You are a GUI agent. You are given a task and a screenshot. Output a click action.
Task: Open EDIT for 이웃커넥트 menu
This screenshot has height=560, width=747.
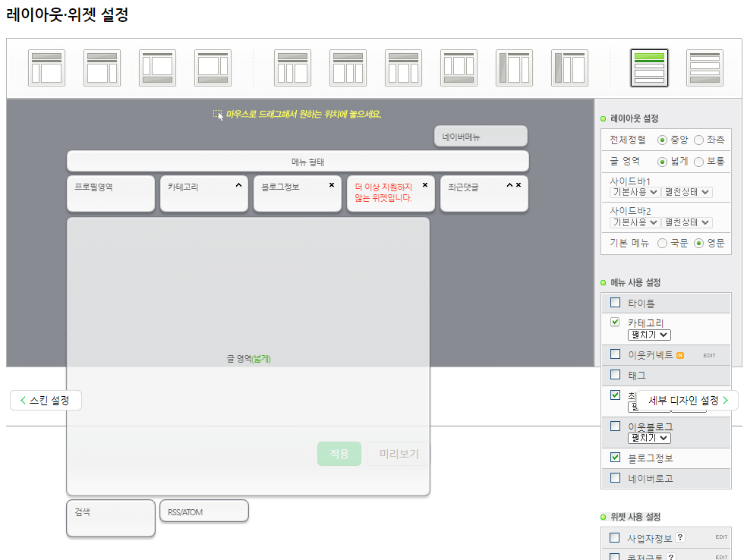tap(709, 355)
